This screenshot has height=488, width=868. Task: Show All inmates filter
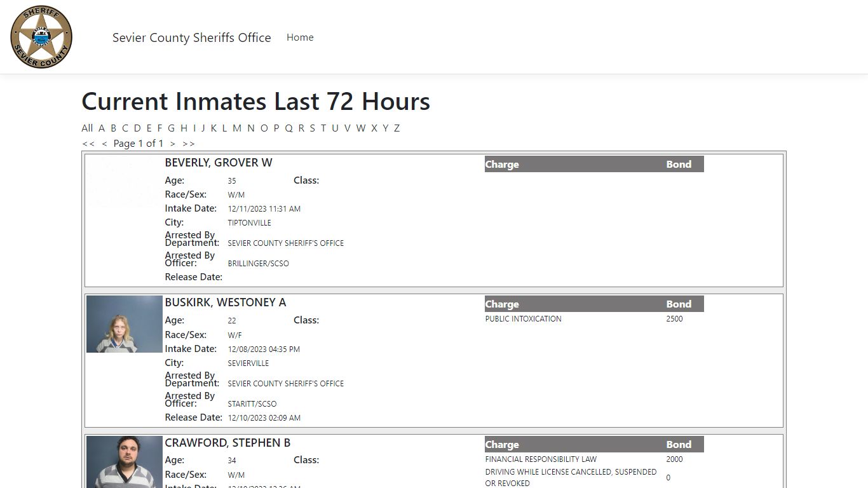[87, 128]
